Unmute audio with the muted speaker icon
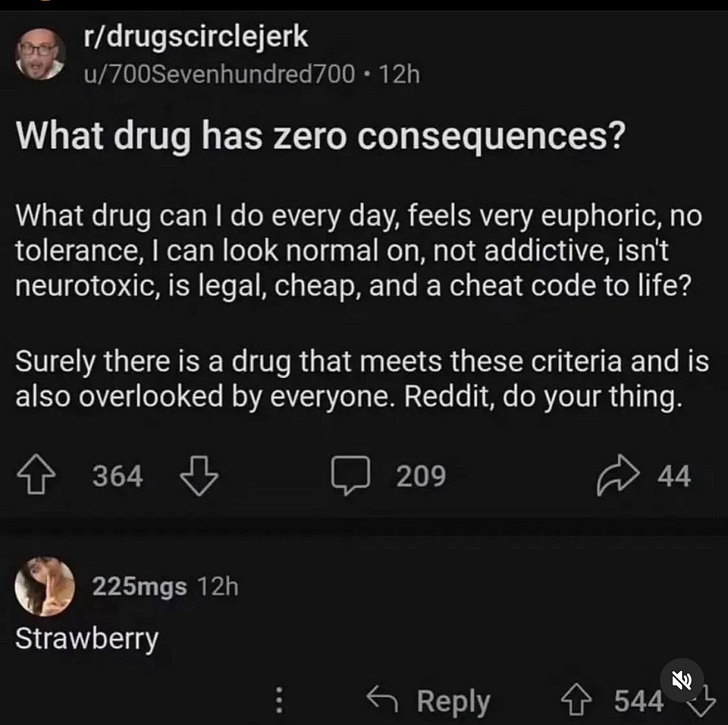728x725 pixels. 682,681
